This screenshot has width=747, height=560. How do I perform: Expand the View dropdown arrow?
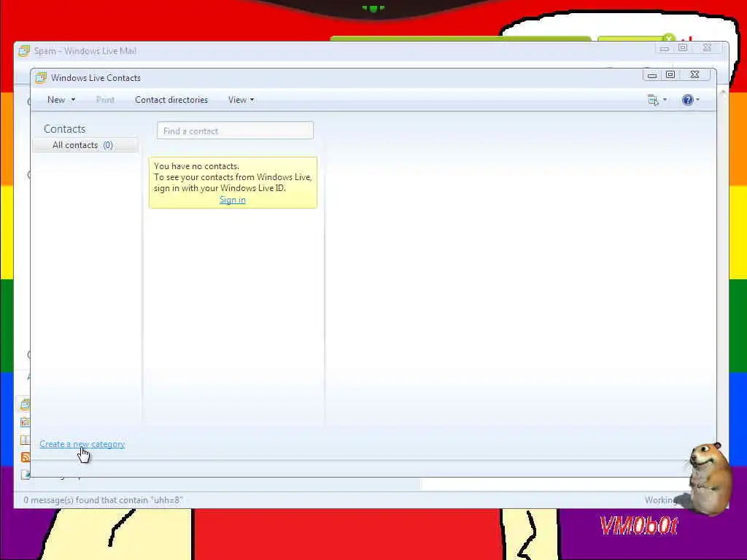tap(252, 100)
